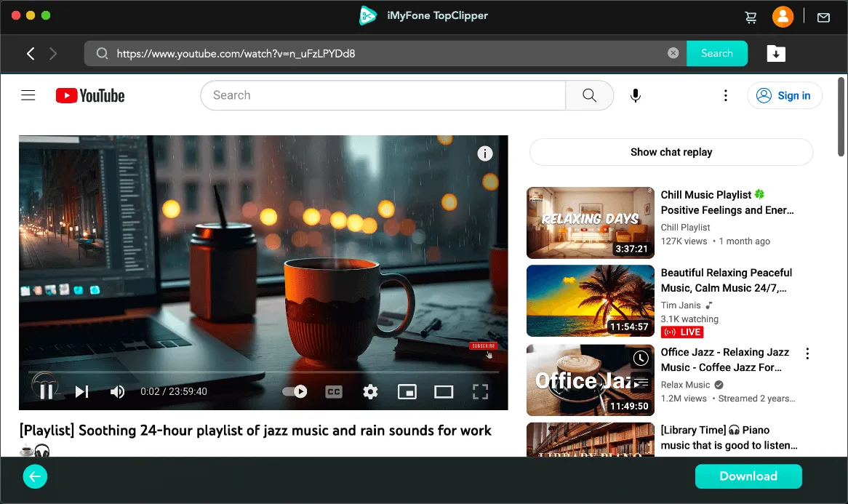Click the orange user account avatar
The image size is (848, 504).
(x=783, y=17)
